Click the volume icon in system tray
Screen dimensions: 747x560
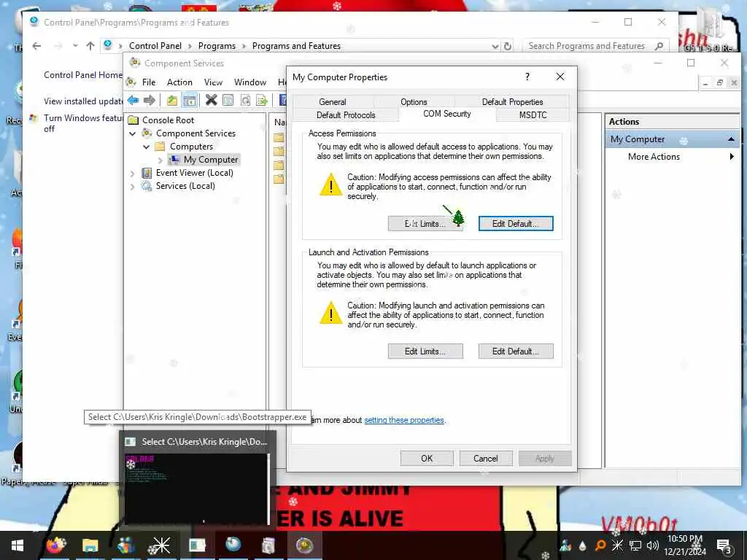(653, 545)
